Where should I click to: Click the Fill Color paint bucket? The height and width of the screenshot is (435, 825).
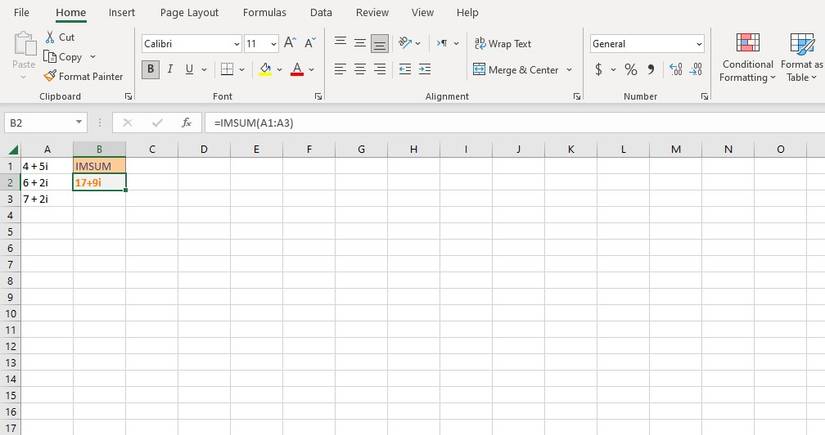265,69
